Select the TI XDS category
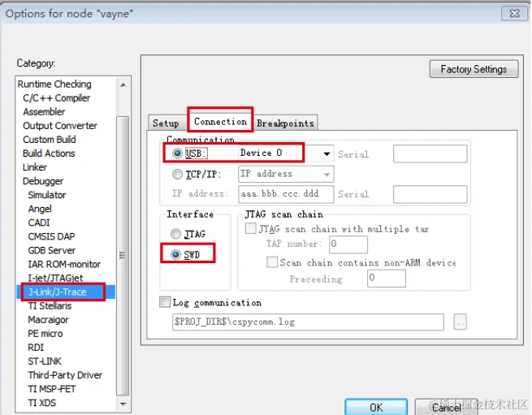Image resolution: width=532 pixels, height=415 pixels. pos(41,403)
